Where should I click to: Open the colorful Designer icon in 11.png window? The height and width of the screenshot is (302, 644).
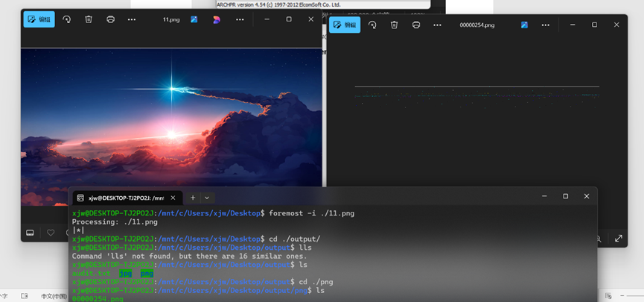pyautogui.click(x=217, y=19)
